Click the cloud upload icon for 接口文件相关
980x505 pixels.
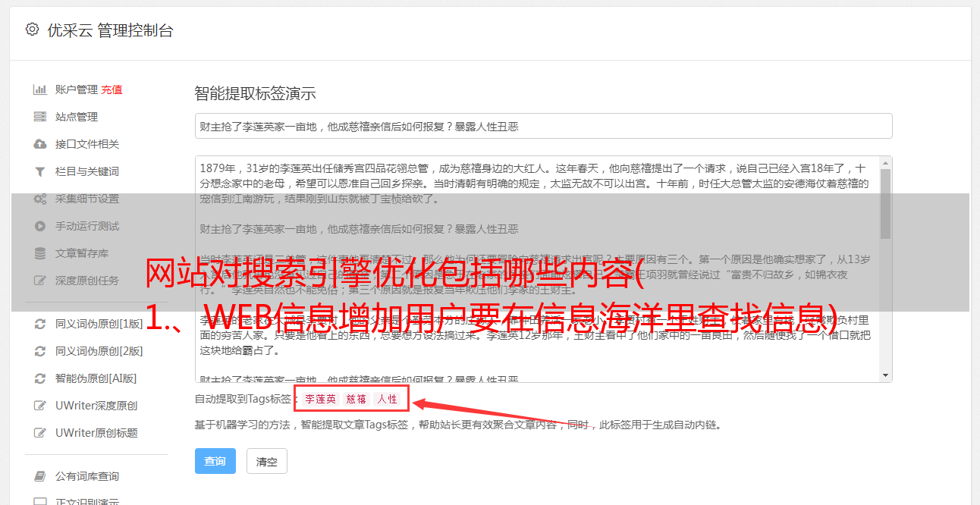tap(40, 144)
